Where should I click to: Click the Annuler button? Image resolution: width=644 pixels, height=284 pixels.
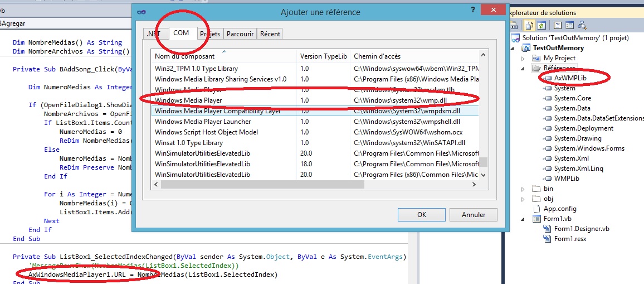474,214
